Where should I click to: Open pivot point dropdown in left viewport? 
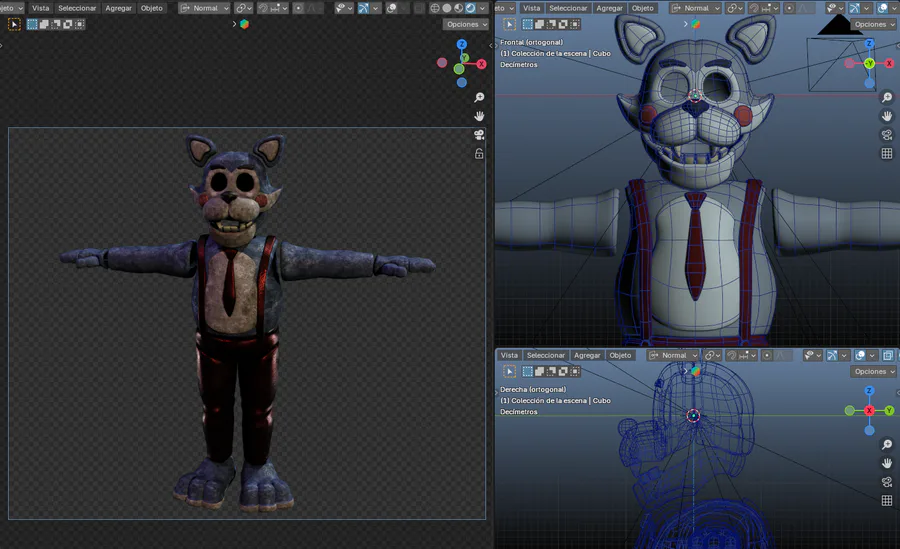(243, 8)
